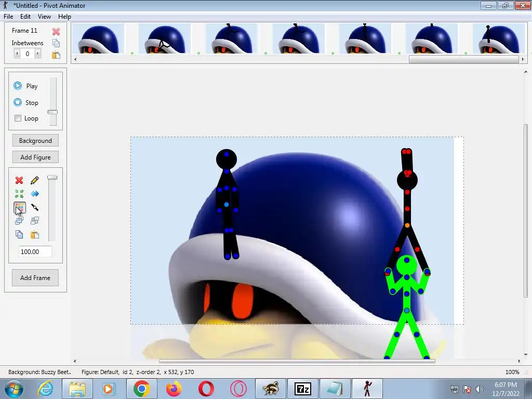
Task: Edit figure with the pencil icon
Action: click(x=35, y=180)
